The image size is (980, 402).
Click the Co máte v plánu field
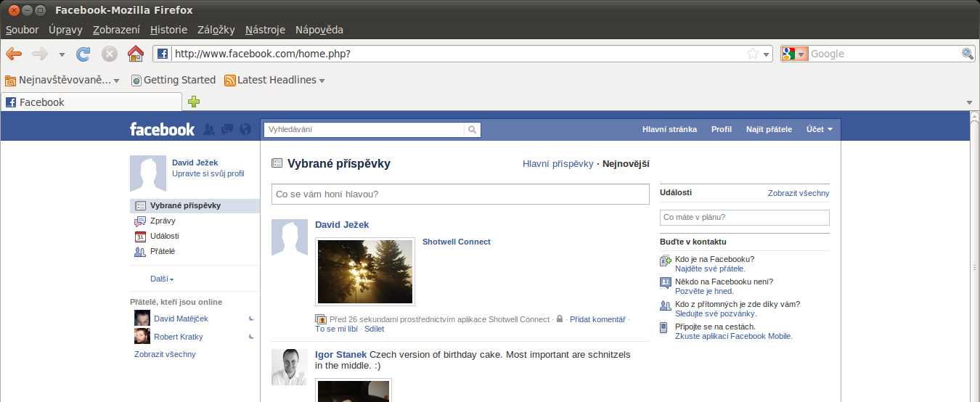(x=745, y=217)
